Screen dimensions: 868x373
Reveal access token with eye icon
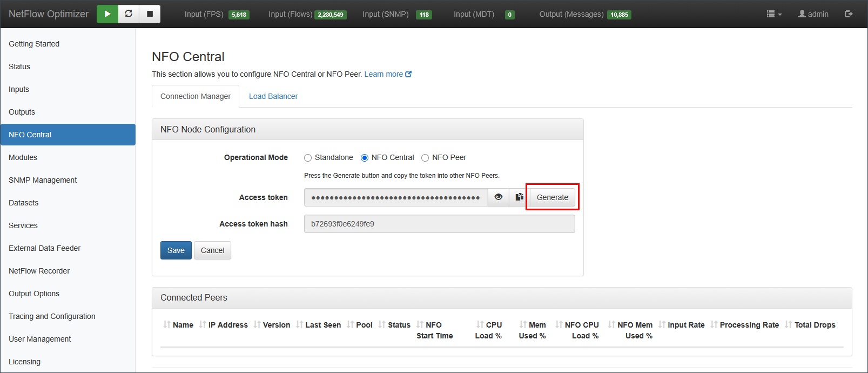(498, 197)
